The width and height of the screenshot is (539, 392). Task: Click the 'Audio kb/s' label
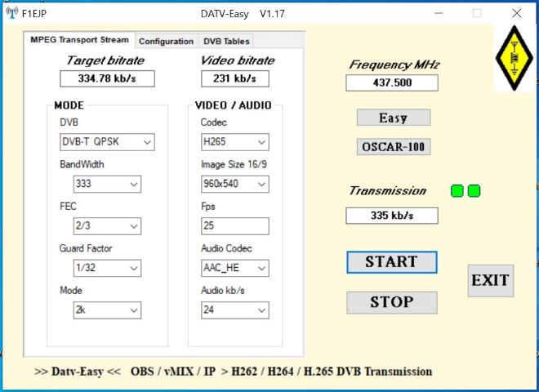(x=223, y=291)
